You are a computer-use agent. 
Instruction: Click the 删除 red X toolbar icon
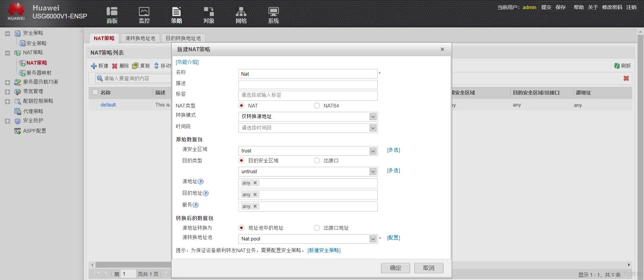[115, 66]
